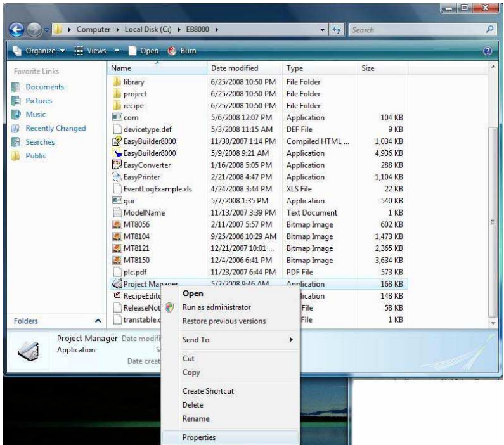Choose Copy in the context menu
Image resolution: width=504 pixels, height=445 pixels.
(230, 372)
